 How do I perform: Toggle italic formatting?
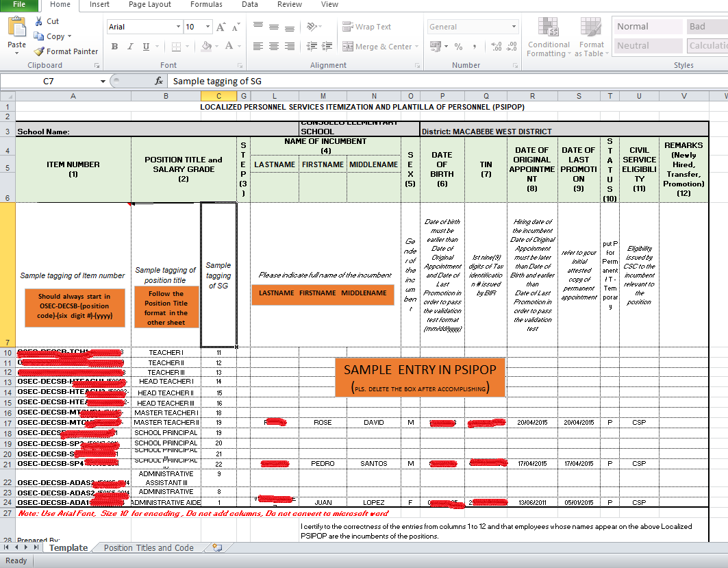(x=130, y=46)
